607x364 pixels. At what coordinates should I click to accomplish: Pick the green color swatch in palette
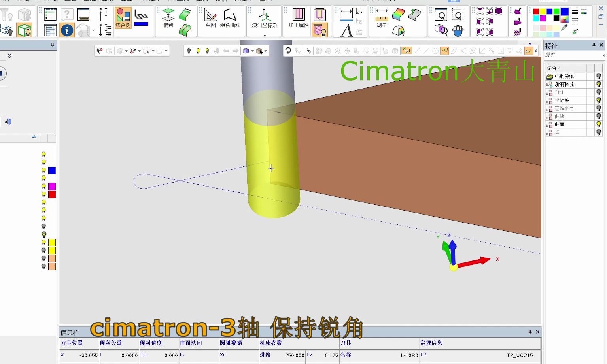click(557, 11)
